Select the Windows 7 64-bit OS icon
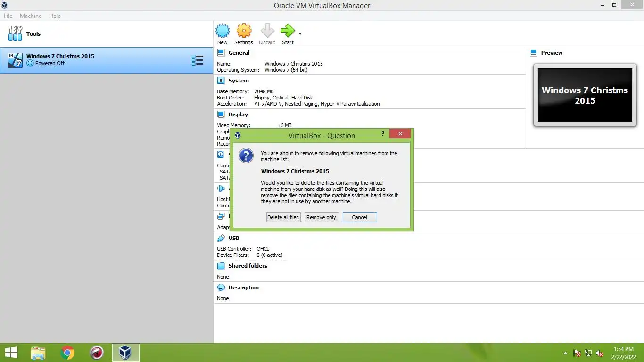644x362 pixels. coord(15,60)
